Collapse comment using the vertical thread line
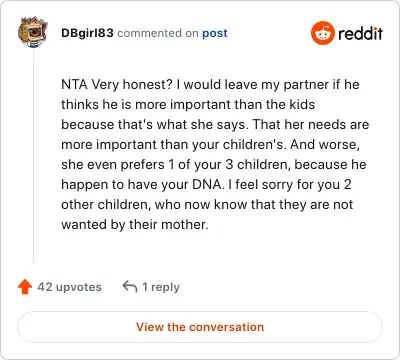400x360 pixels. (33, 157)
